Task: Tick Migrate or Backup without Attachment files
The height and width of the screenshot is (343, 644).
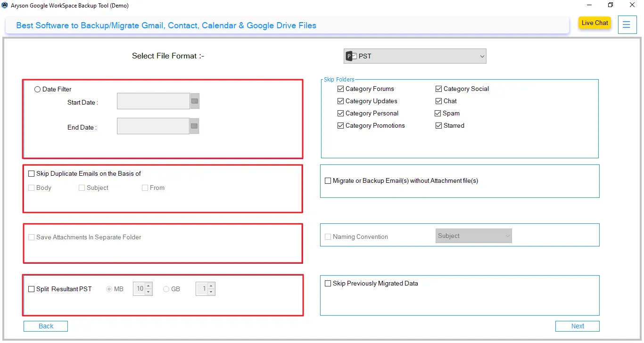Action: pos(328,181)
